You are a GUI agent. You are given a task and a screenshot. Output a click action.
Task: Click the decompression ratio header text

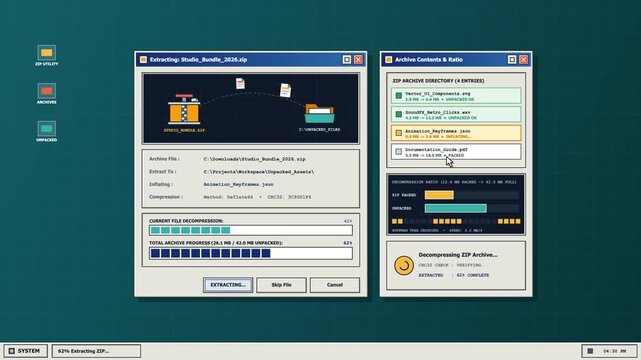pos(454,182)
